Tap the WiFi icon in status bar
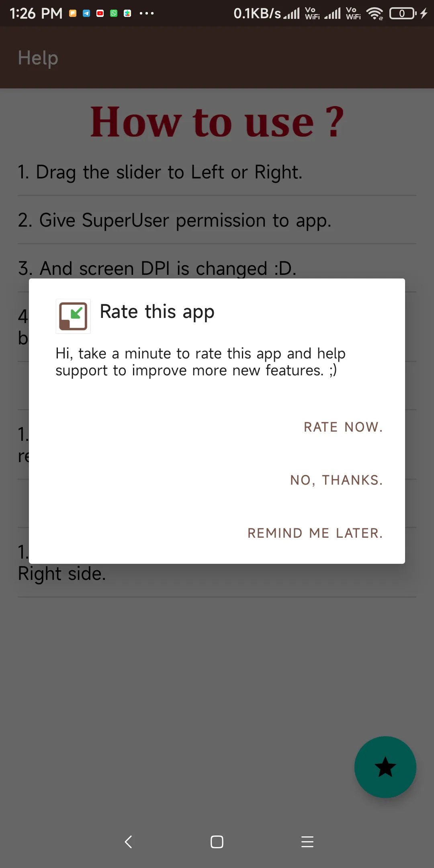Viewport: 434px width, 868px height. click(375, 13)
